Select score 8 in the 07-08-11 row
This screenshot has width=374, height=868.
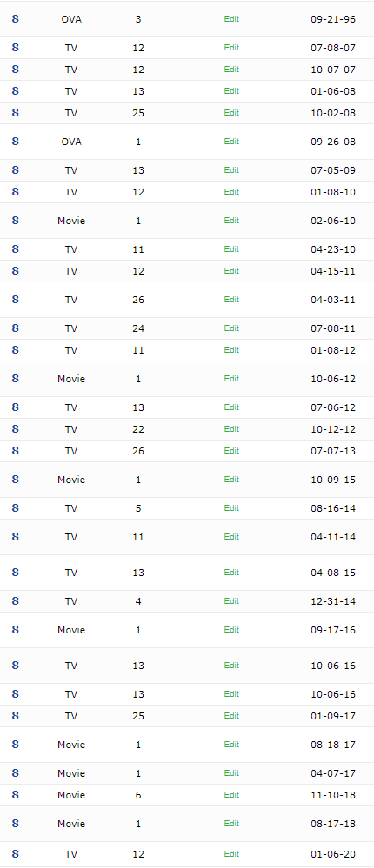(15, 328)
